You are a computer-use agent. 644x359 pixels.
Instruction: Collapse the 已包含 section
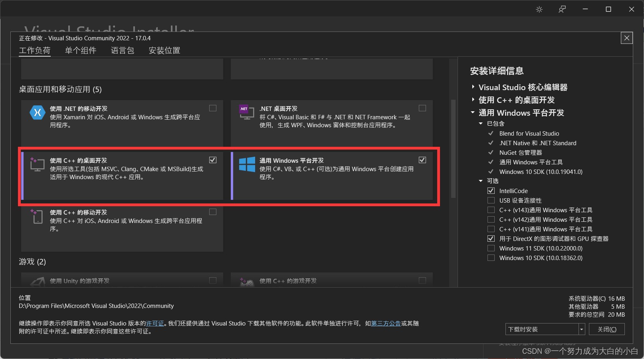tap(481, 124)
